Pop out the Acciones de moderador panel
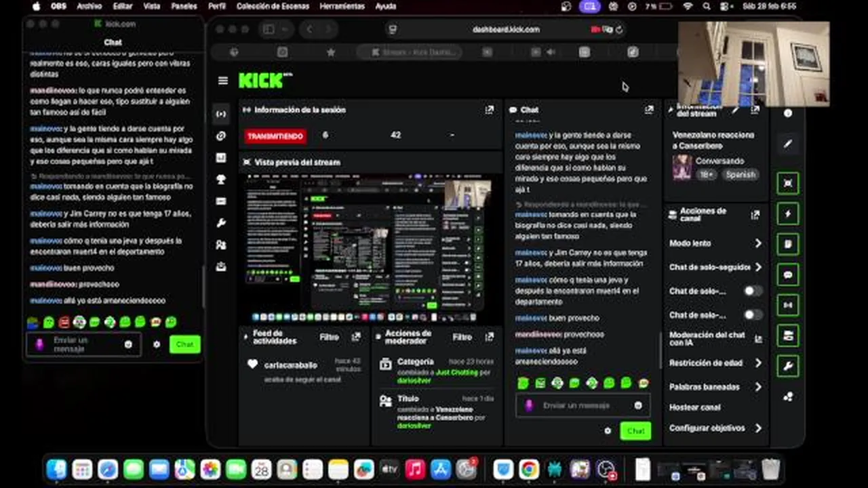The height and width of the screenshot is (488, 868). (489, 337)
